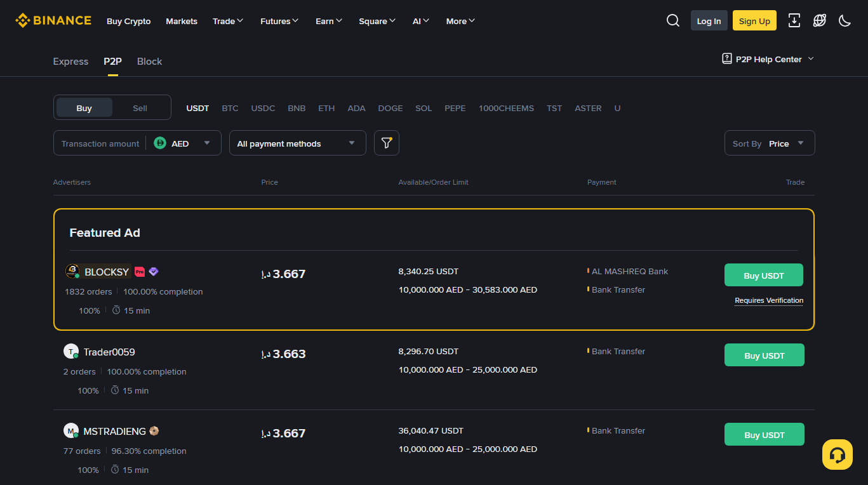Image resolution: width=868 pixels, height=485 pixels.
Task: Click the AL MASHREQ Bank payment label
Action: tap(630, 271)
